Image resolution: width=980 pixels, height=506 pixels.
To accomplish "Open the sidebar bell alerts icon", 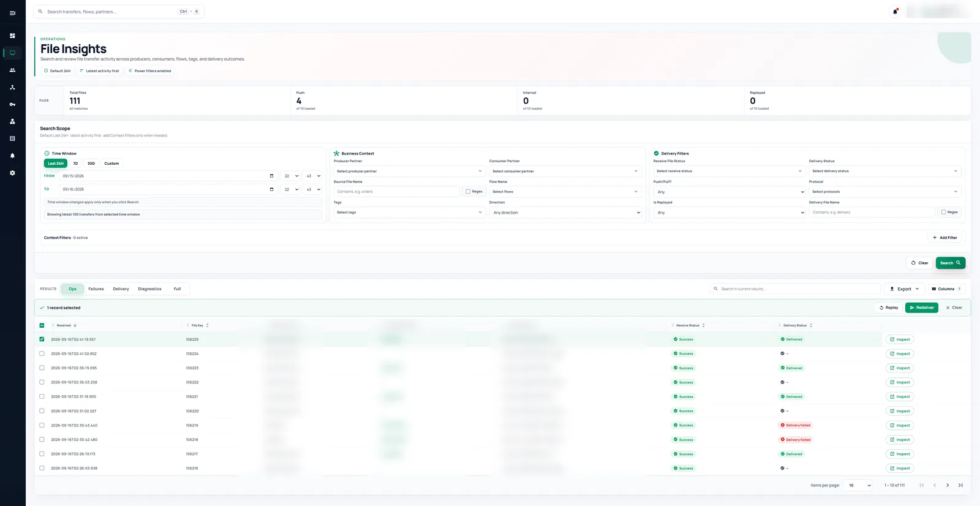I will click(x=12, y=156).
